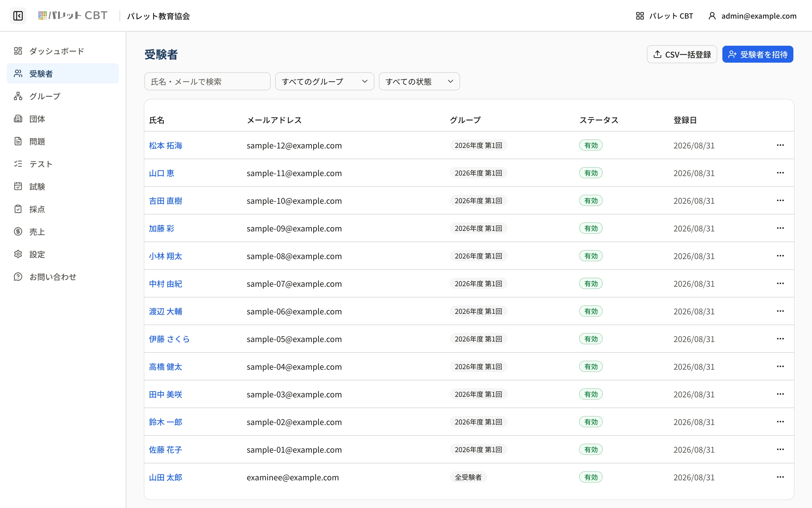Open the examinee 加藤 彩
The width and height of the screenshot is (812, 508).
161,229
